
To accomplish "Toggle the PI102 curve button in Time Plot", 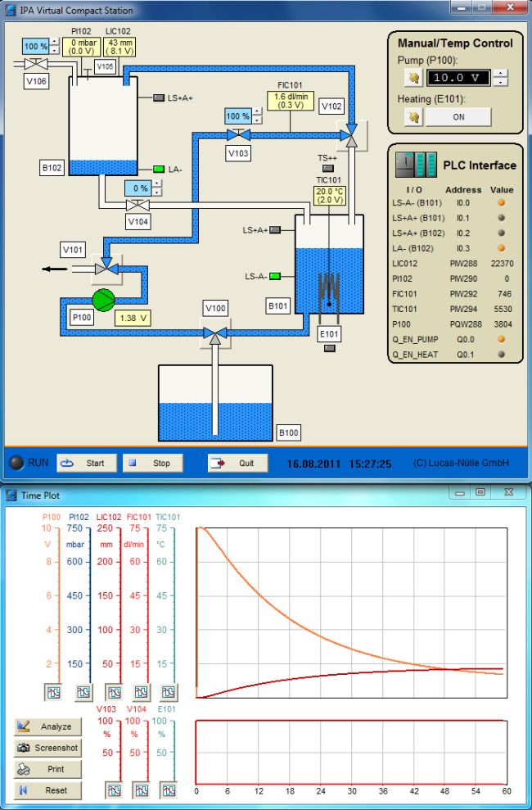I will coord(83,692).
